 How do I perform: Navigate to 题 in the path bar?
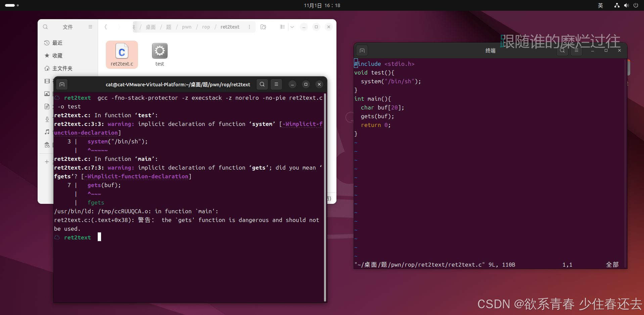pos(169,27)
